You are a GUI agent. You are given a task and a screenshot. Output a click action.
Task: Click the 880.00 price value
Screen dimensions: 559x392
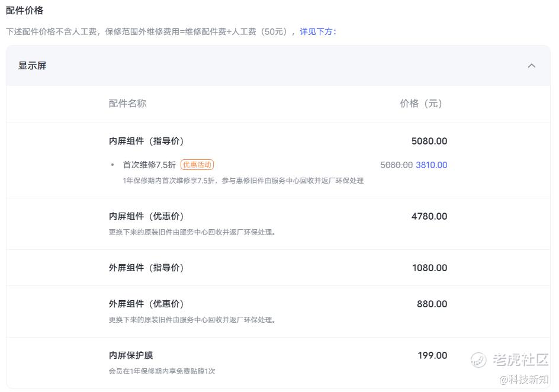[x=432, y=304]
